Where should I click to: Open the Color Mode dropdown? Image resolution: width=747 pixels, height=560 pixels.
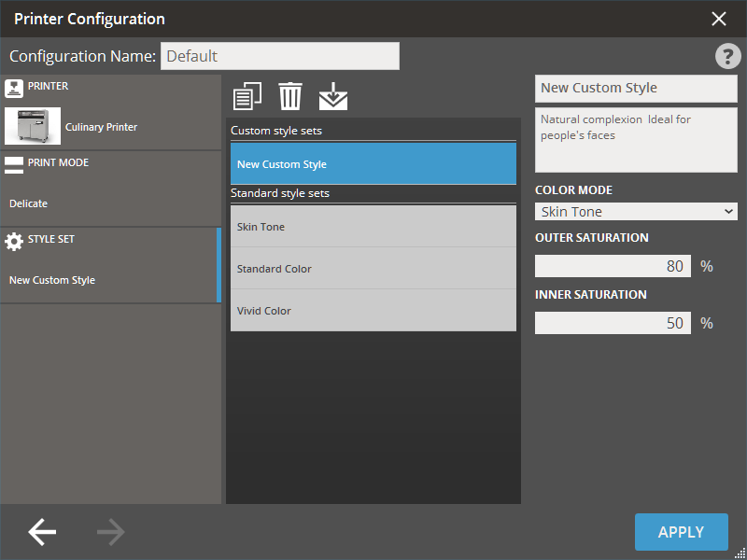[x=636, y=212]
